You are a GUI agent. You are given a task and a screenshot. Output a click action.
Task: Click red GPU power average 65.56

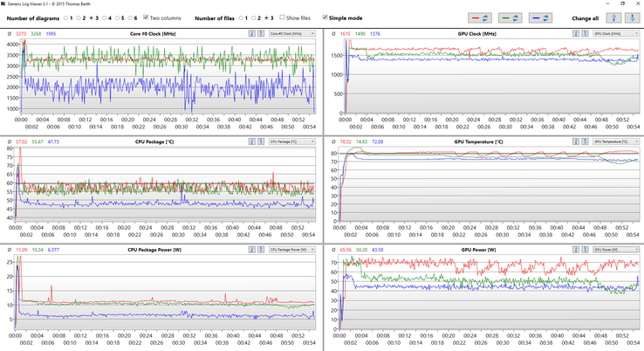coord(346,250)
